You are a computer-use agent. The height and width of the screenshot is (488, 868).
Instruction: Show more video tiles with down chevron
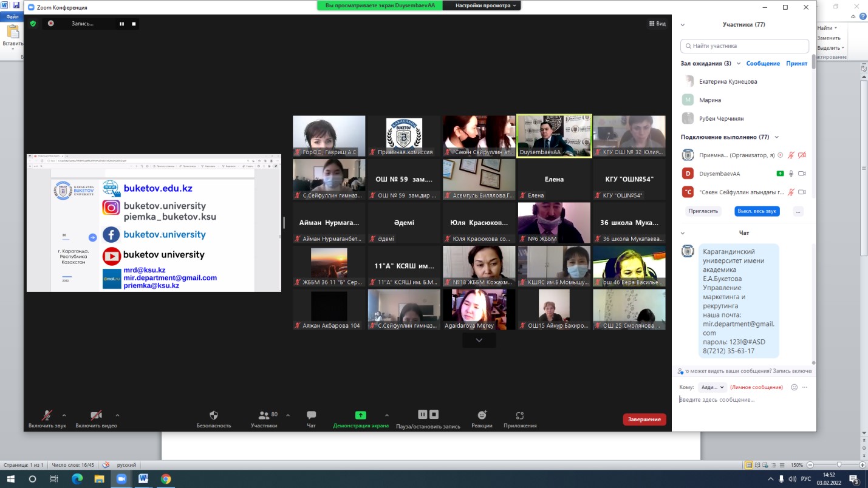point(479,341)
